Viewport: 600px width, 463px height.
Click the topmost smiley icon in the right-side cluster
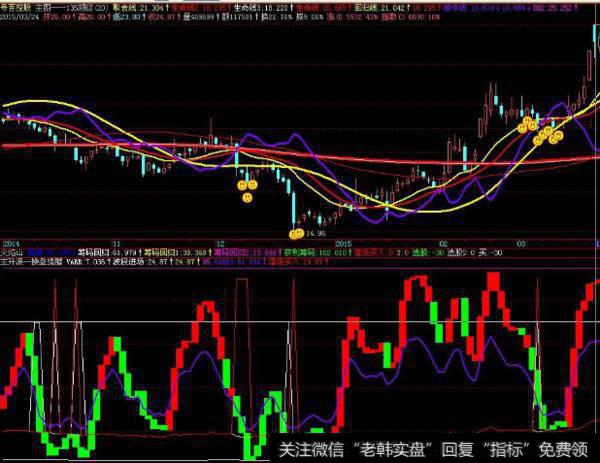tap(523, 124)
